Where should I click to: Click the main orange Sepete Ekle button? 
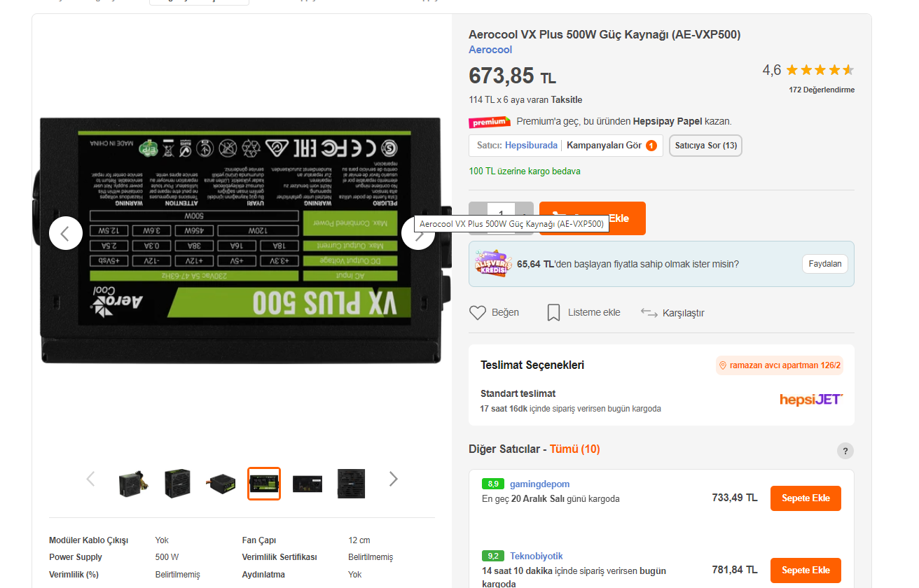point(593,218)
